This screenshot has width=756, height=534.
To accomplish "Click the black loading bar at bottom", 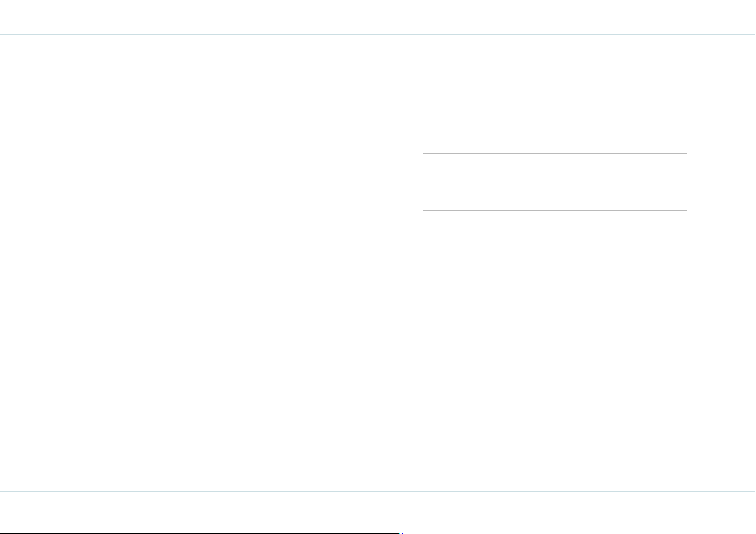I will click(x=200, y=533).
